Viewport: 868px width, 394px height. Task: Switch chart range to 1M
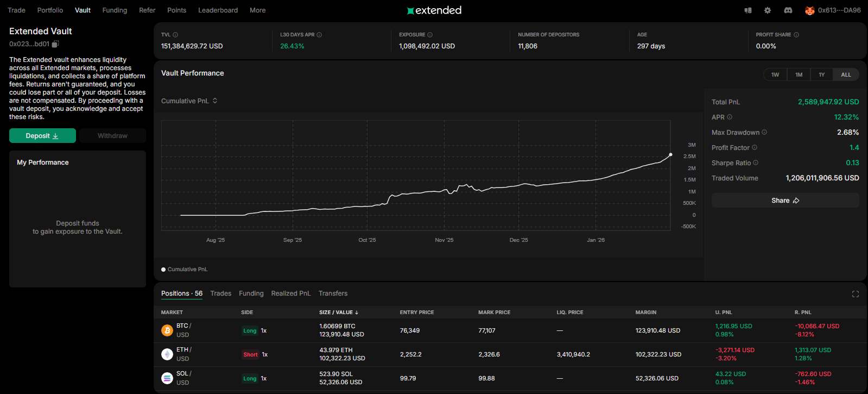799,74
